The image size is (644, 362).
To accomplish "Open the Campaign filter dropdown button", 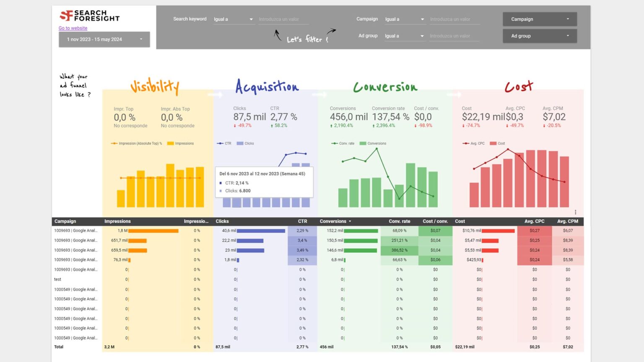I will tap(540, 19).
